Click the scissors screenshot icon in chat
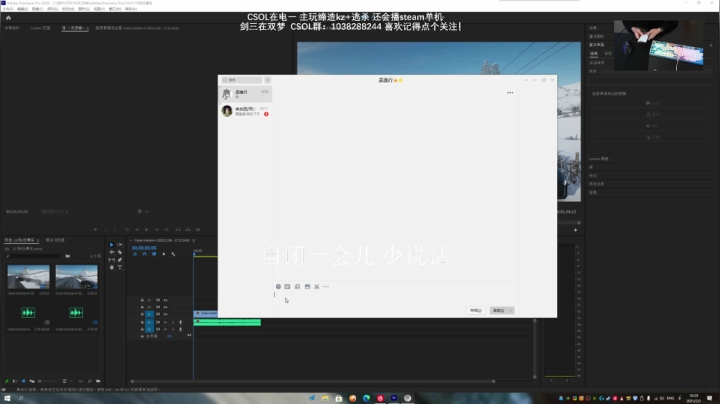Viewport: 720px width, 404px height. [x=316, y=286]
